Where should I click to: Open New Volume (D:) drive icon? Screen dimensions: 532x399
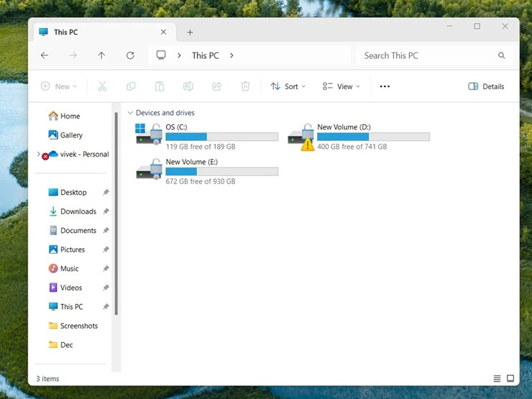[x=301, y=137]
